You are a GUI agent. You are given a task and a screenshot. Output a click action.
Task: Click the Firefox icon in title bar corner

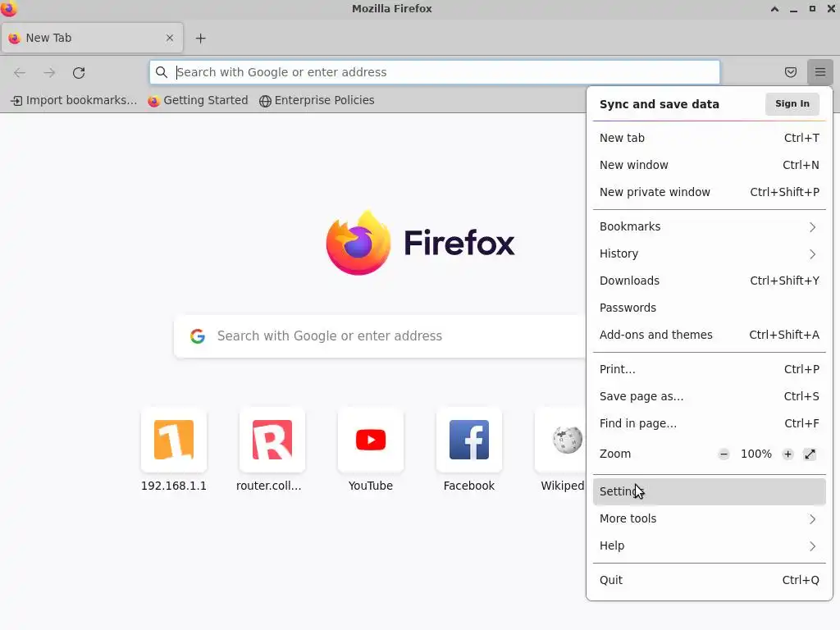click(x=8, y=8)
